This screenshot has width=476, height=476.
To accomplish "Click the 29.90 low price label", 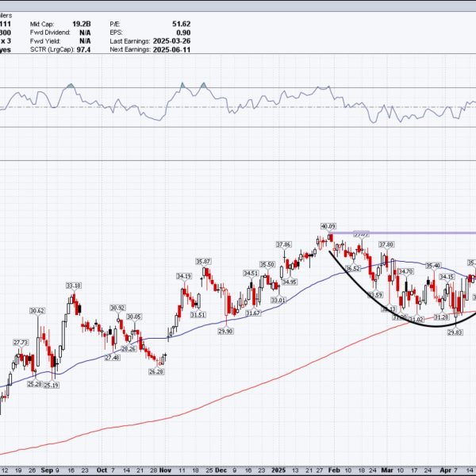I will (225, 331).
